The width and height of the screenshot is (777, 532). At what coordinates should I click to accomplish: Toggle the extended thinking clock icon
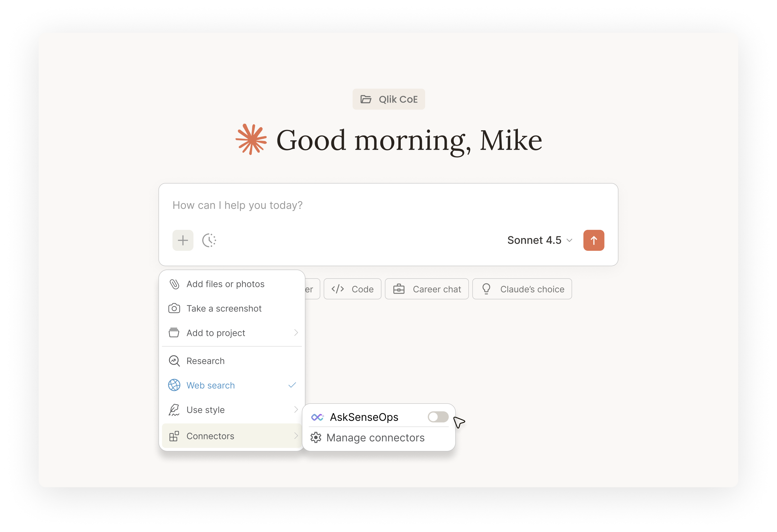[209, 240]
